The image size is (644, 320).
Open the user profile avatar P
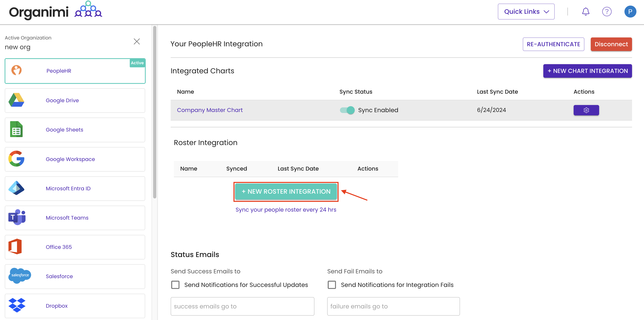[630, 12]
